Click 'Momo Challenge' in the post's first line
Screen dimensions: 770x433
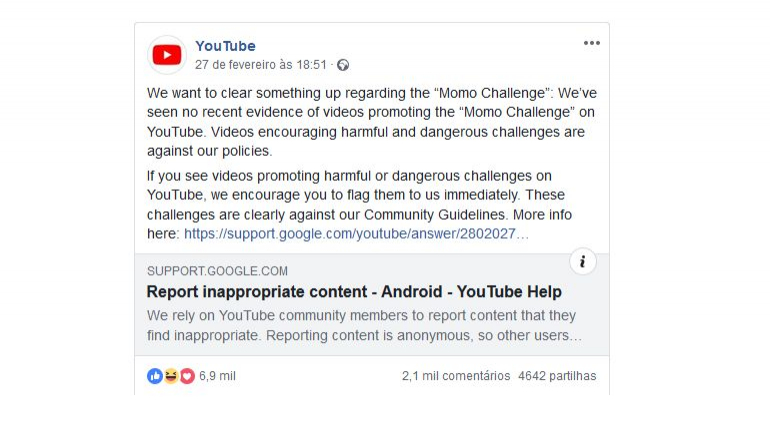tap(492, 93)
